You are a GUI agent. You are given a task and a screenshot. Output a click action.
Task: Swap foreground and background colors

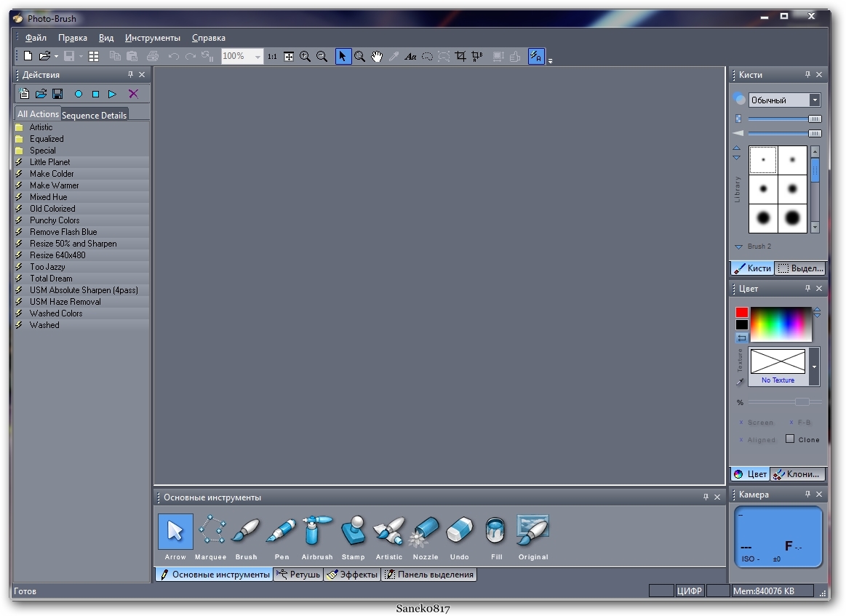click(741, 337)
